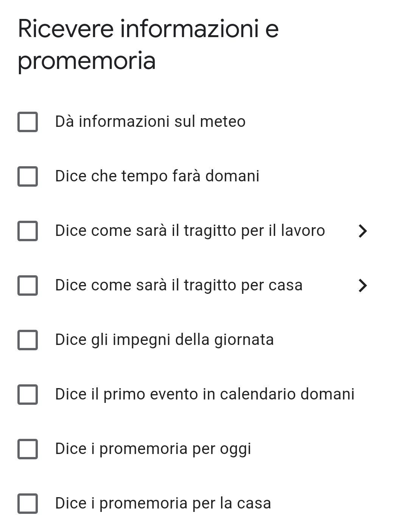Check "Dice il primo evento in calendario domani"
408x532 pixels.
(27, 395)
